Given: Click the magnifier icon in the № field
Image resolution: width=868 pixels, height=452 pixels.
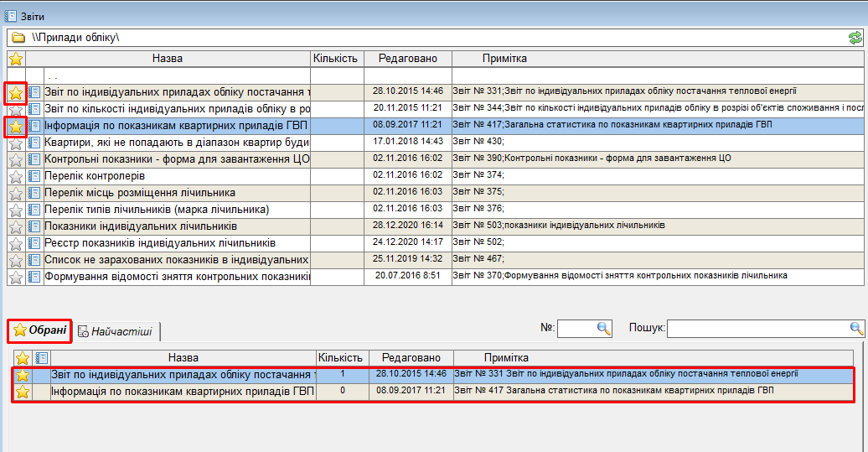Looking at the screenshot, I should [603, 329].
